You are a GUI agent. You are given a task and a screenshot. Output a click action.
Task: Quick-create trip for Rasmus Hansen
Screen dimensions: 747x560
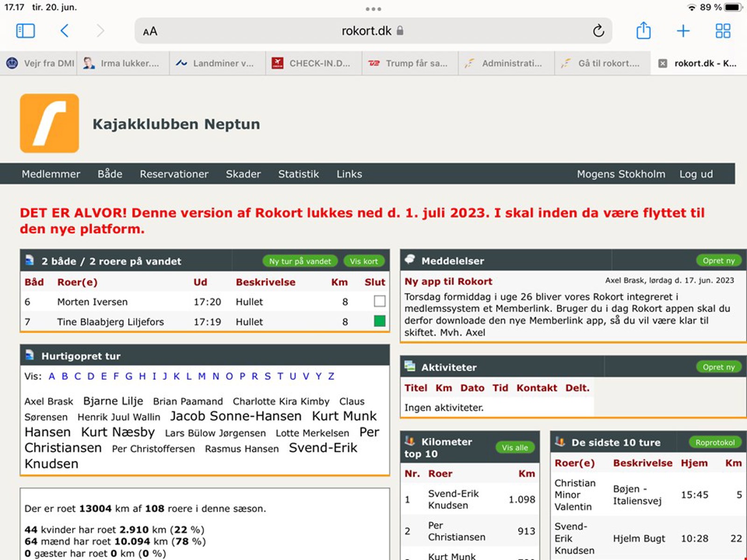click(x=242, y=449)
